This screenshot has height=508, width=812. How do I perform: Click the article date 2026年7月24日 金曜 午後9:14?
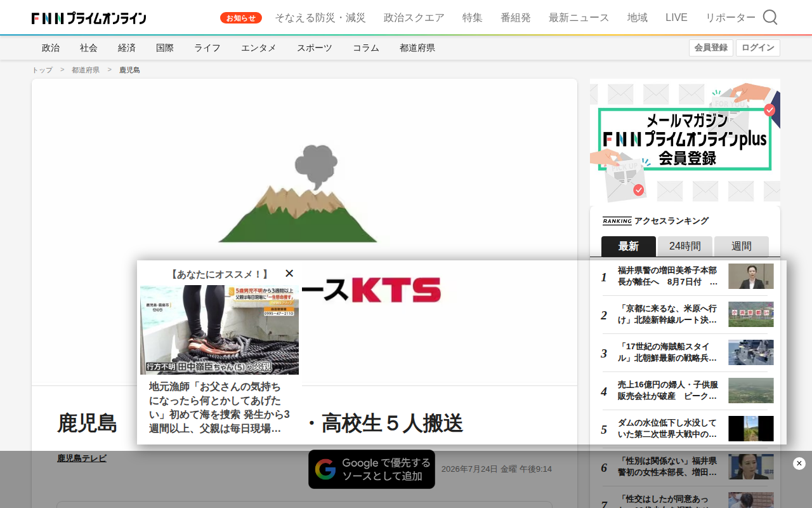(x=497, y=469)
